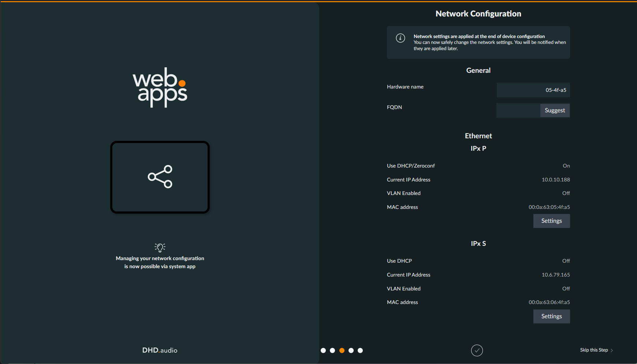Click the 'Network settings are applied' notice text

[x=490, y=42]
